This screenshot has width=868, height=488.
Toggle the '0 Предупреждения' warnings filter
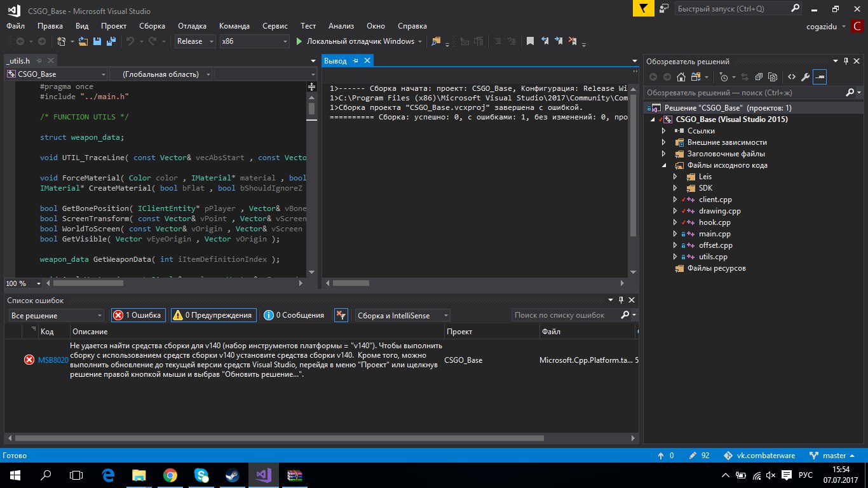214,315
